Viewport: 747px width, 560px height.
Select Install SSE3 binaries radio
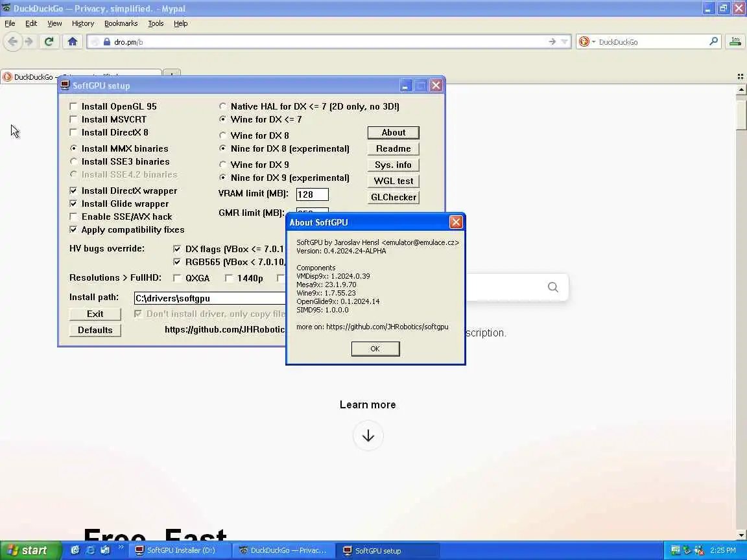click(x=73, y=161)
